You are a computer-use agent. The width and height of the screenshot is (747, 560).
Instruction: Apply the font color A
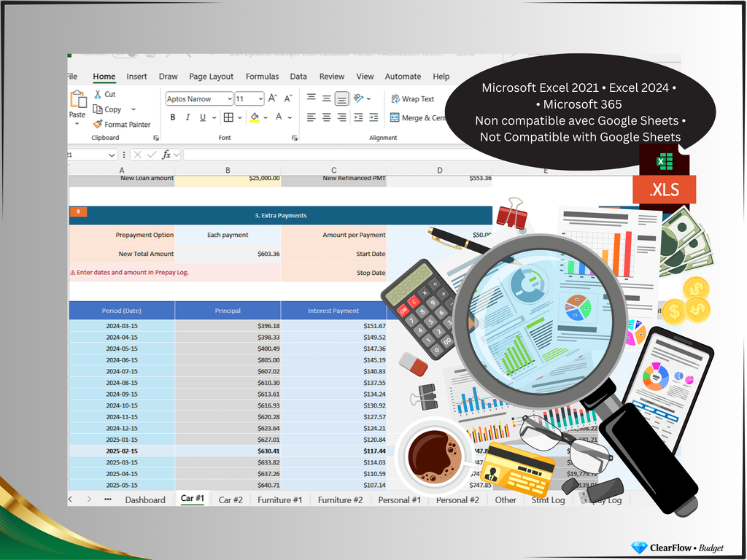279,117
